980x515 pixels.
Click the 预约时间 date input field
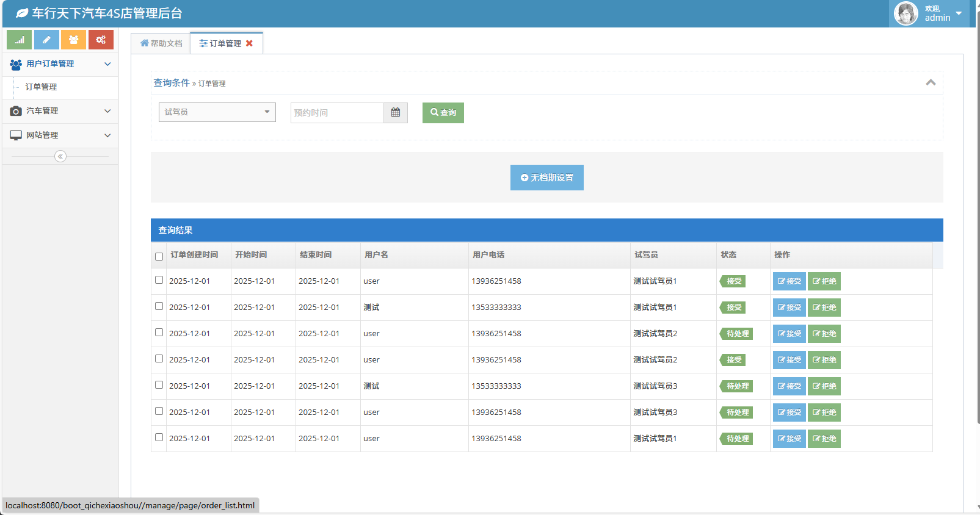pos(337,113)
